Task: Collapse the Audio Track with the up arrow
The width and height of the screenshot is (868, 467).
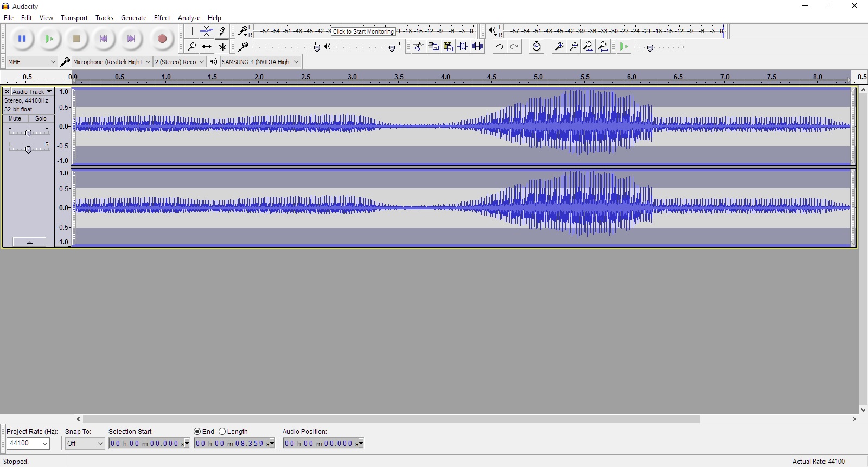Action: tap(29, 242)
